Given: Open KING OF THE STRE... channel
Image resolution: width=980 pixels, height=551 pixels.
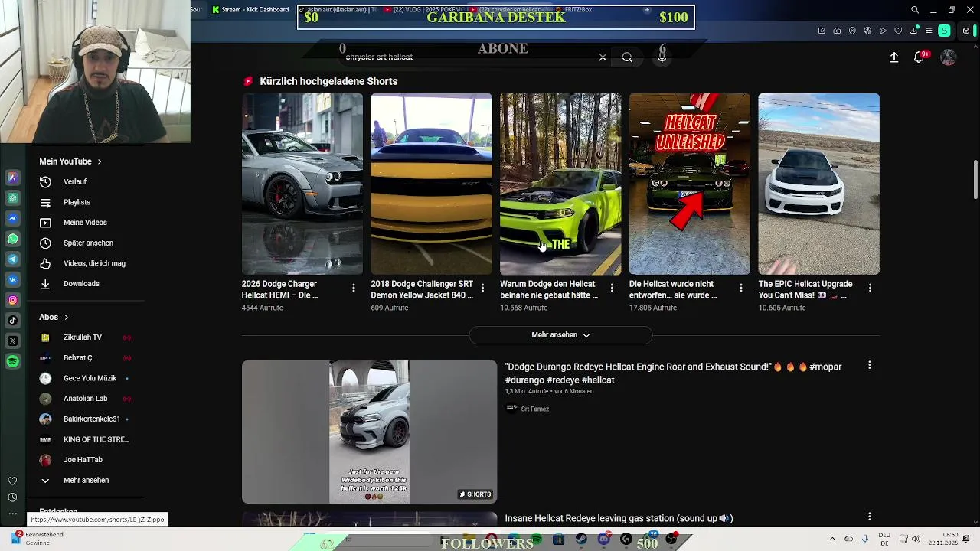Looking at the screenshot, I should pos(96,439).
